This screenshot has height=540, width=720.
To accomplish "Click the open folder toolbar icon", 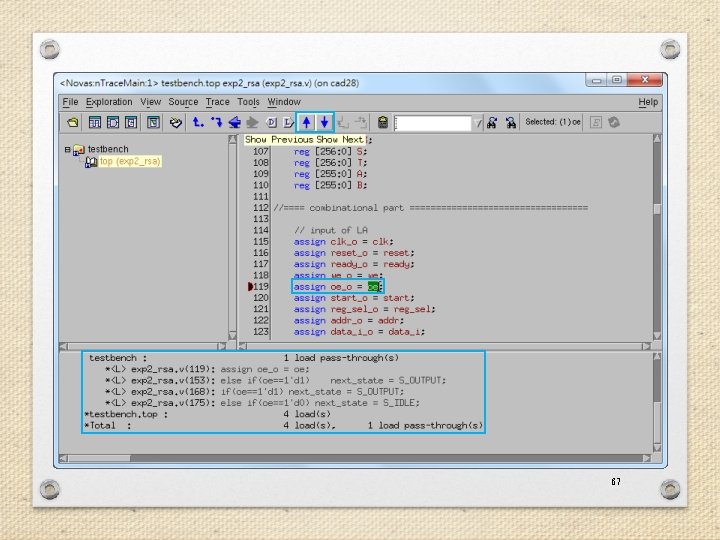I will click(x=73, y=122).
